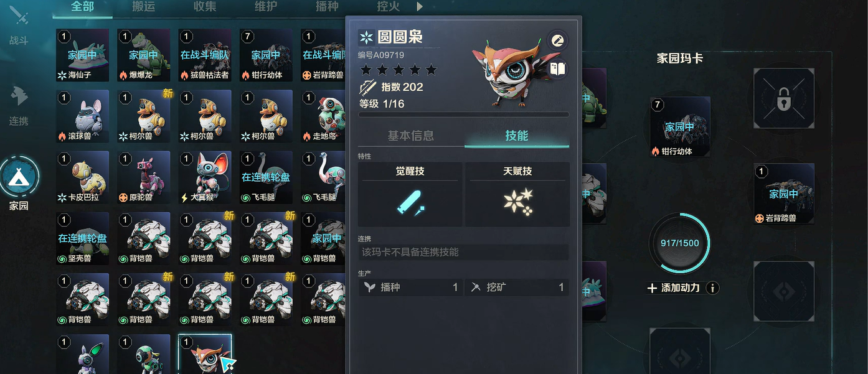Select the 大耳猴 creature card
This screenshot has width=868, height=374.
coord(205,177)
